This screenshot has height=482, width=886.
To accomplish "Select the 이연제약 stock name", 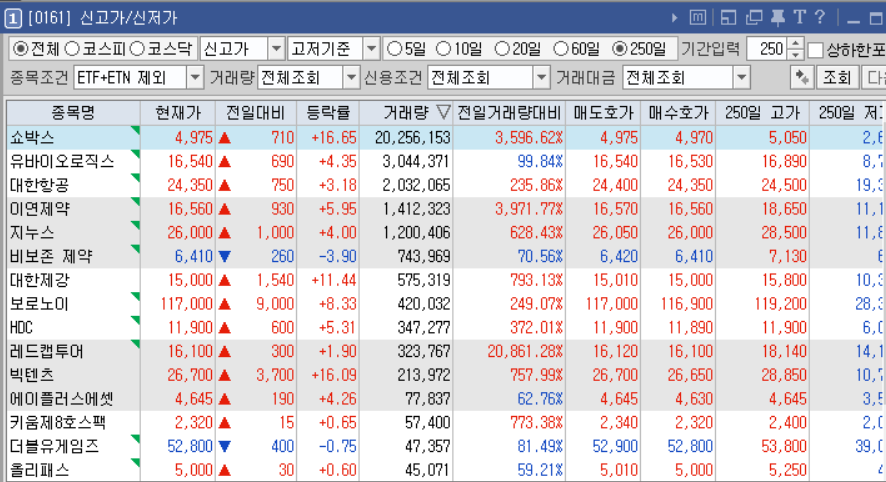I will click(40, 209).
